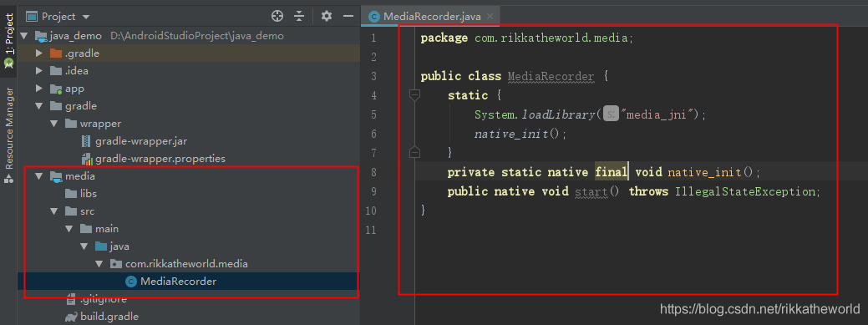
Task: Hide the Project panel with minimize icon
Action: (348, 16)
